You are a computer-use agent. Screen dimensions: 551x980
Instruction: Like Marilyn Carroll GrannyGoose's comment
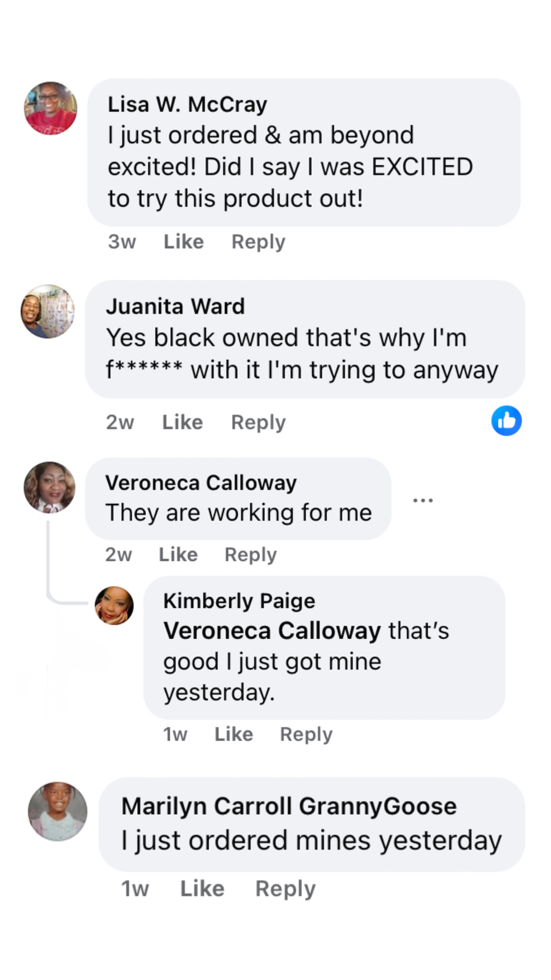202,889
